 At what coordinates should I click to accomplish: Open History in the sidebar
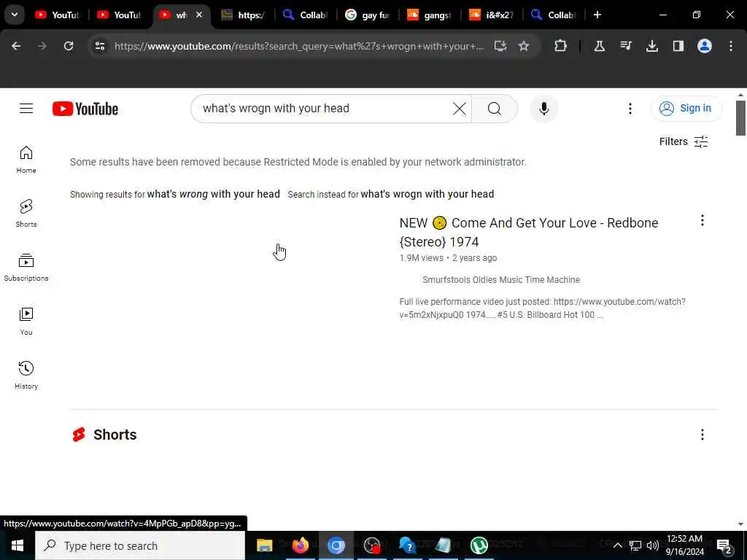(26, 376)
